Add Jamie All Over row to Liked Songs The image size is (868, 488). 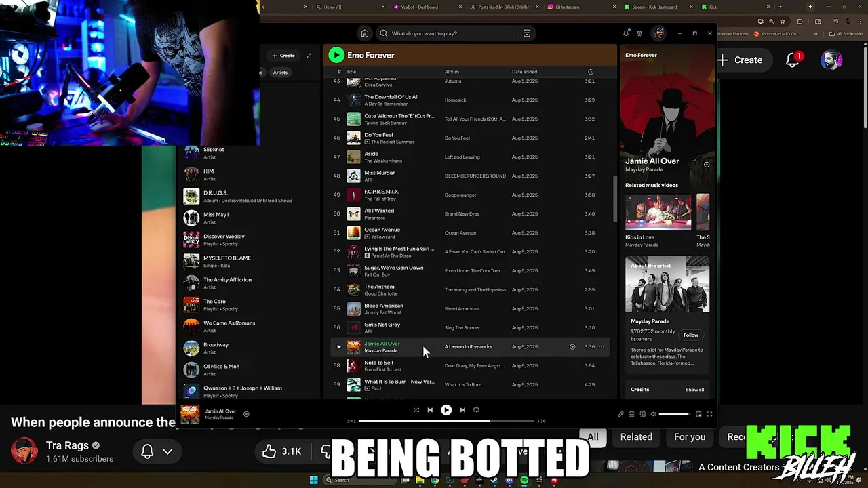(572, 346)
